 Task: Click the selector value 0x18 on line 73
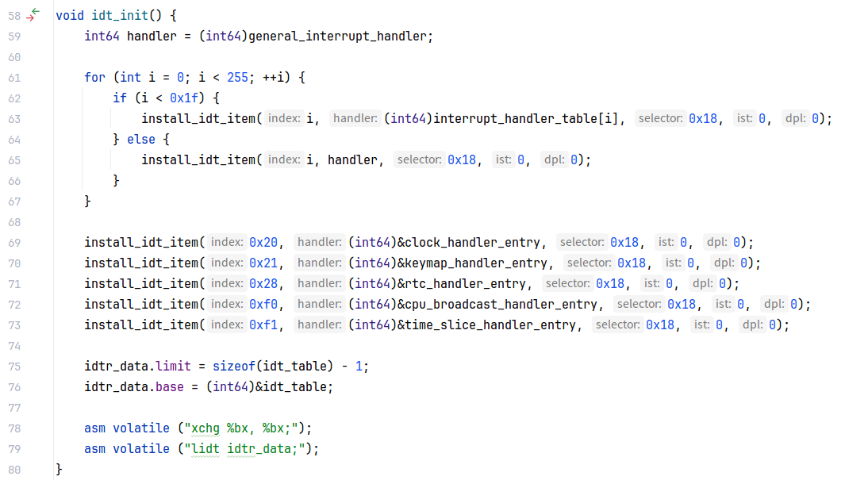point(660,325)
